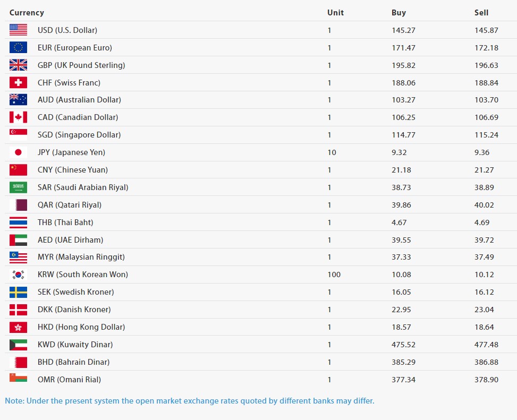517x420 pixels.
Task: Select the SGD (Singapore Dollar) row label
Action: [79, 135]
